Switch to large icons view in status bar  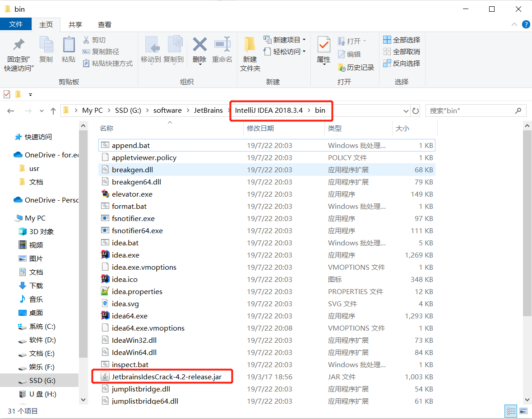[523, 411]
